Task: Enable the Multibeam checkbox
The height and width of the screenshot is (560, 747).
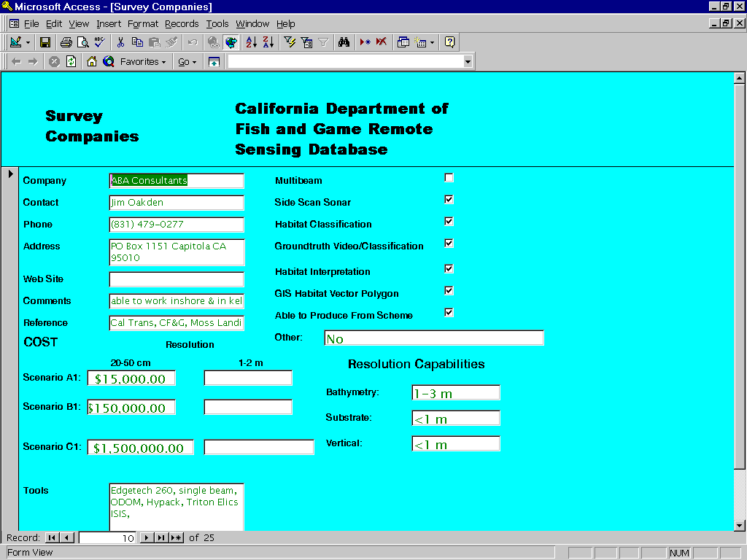Action: tap(449, 178)
